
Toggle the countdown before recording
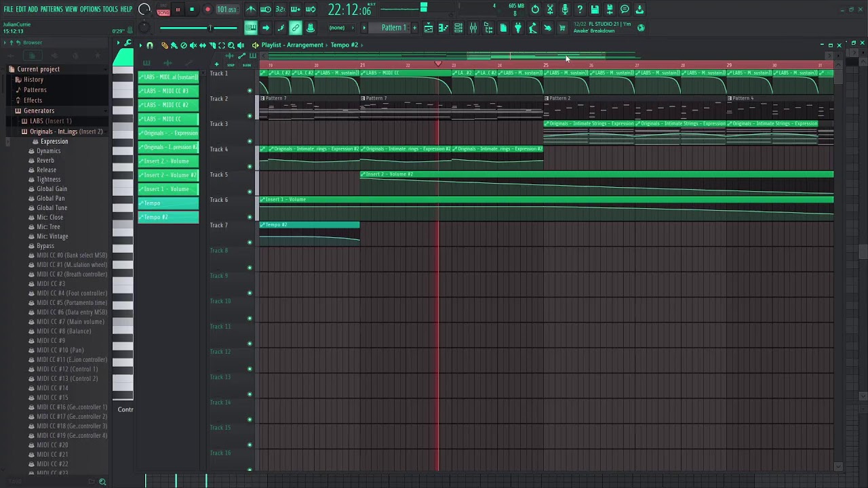coord(281,9)
